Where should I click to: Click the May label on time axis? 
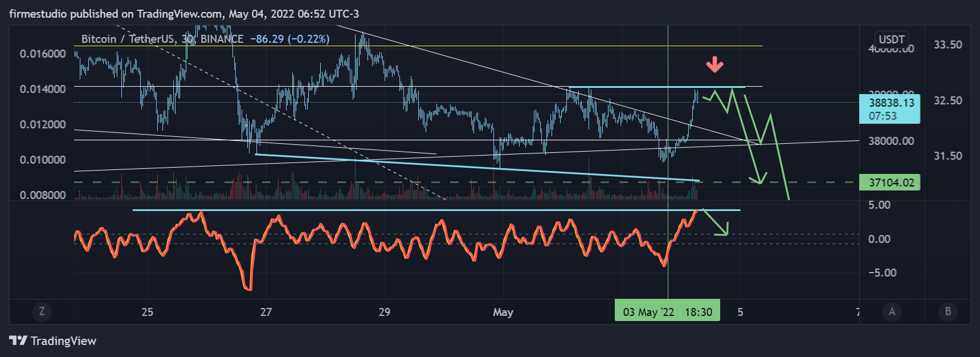(x=503, y=312)
